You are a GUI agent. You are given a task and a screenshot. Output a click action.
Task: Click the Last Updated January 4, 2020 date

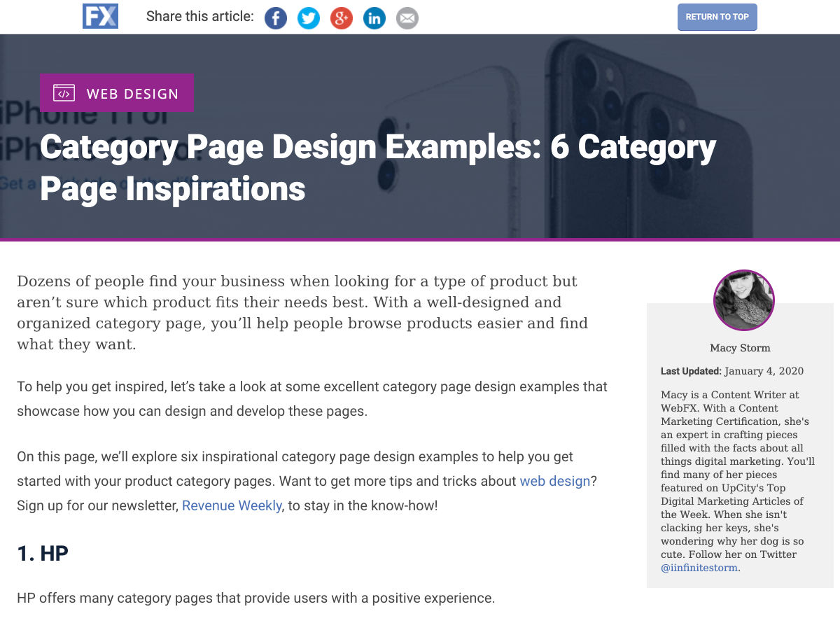tap(732, 371)
